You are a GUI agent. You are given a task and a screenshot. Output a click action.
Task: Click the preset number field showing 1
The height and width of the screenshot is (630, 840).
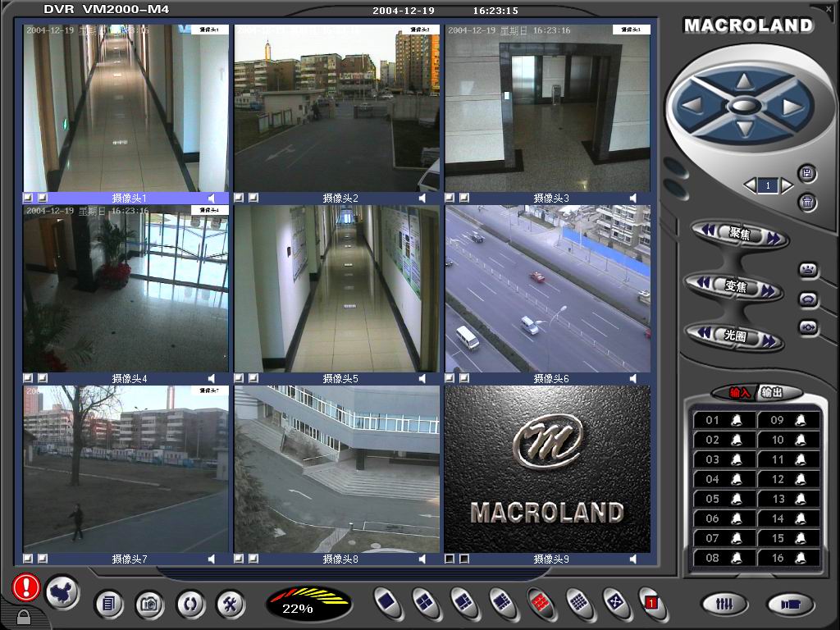pyautogui.click(x=768, y=185)
